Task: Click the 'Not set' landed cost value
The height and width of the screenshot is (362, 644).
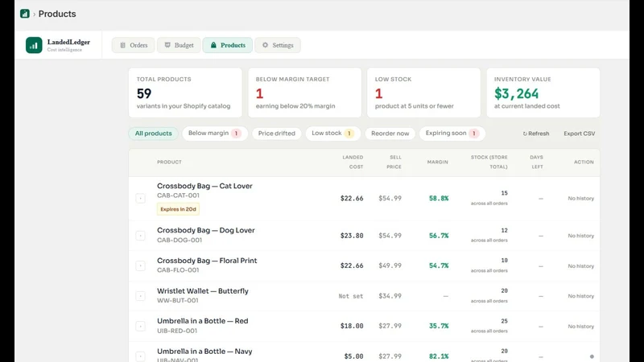Action: click(x=351, y=296)
